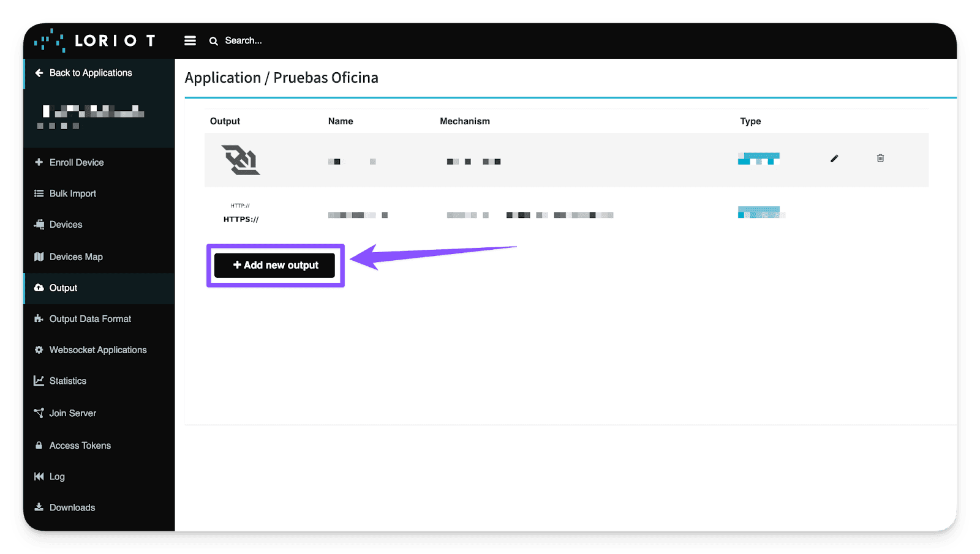Open the Log page
Screen dimensions: 980x554
[x=57, y=477]
